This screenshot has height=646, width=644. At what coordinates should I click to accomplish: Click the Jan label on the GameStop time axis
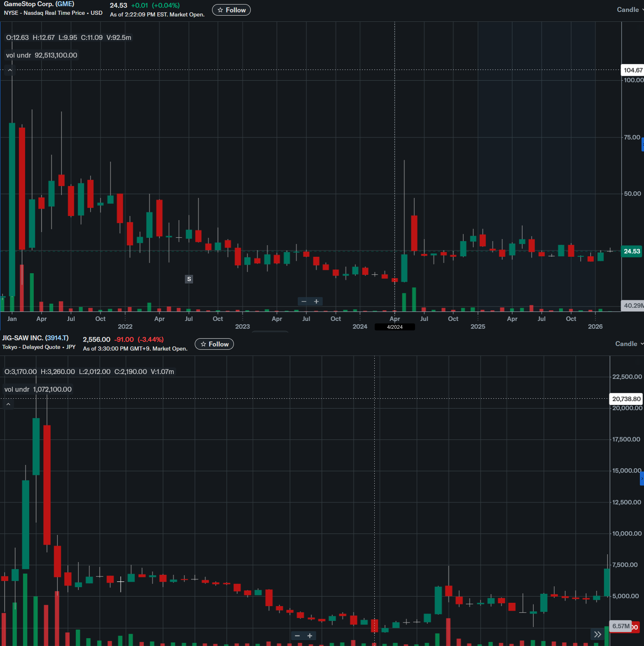pos(12,319)
